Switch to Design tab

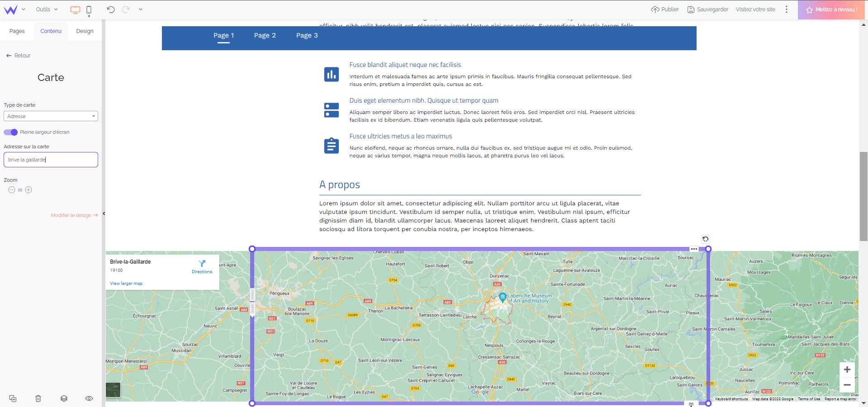pyautogui.click(x=85, y=31)
